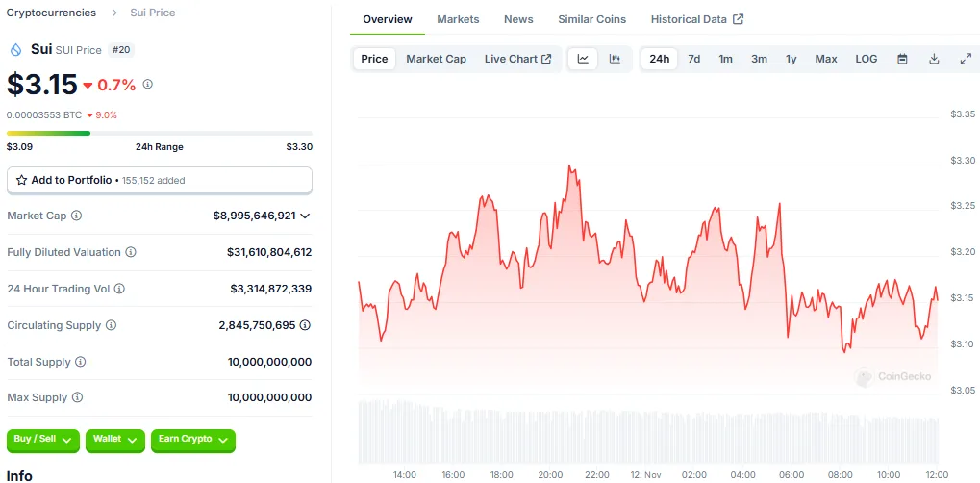Set chart range to 3m
The image size is (980, 483).
[x=760, y=59]
